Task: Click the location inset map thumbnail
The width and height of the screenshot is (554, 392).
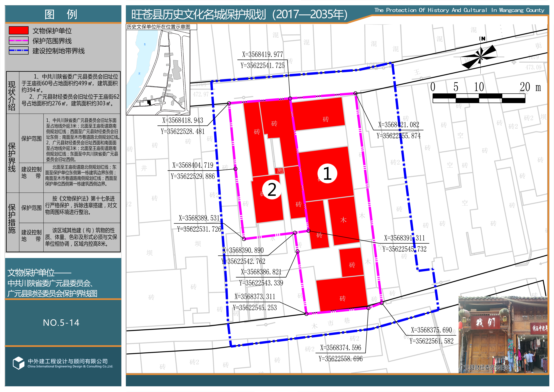Action: (x=158, y=72)
